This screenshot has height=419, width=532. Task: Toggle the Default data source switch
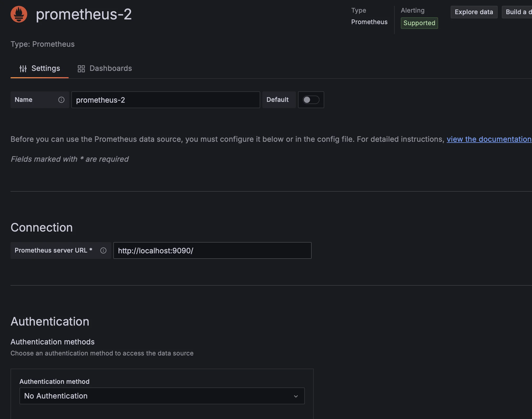[311, 100]
